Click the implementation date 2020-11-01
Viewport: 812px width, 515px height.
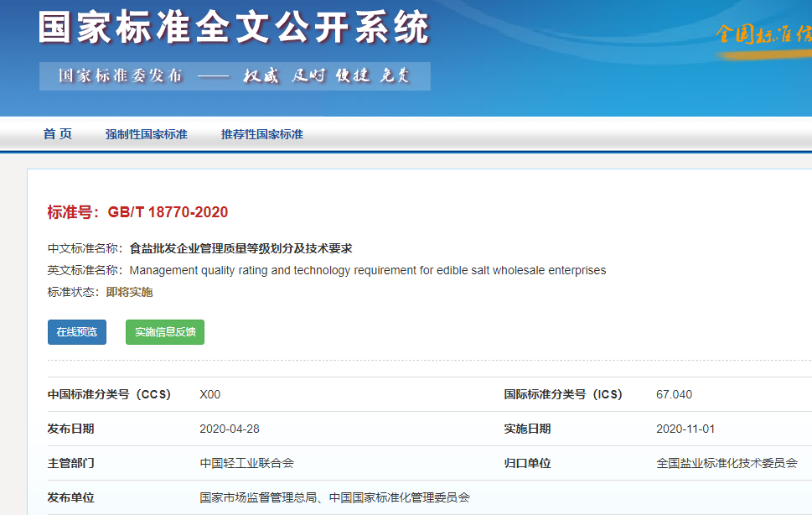685,429
